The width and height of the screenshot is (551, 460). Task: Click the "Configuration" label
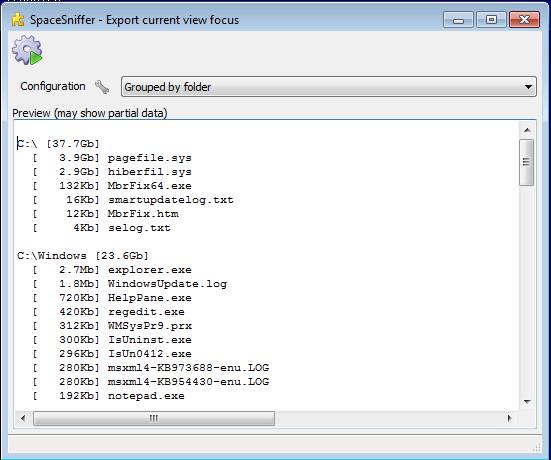(53, 86)
